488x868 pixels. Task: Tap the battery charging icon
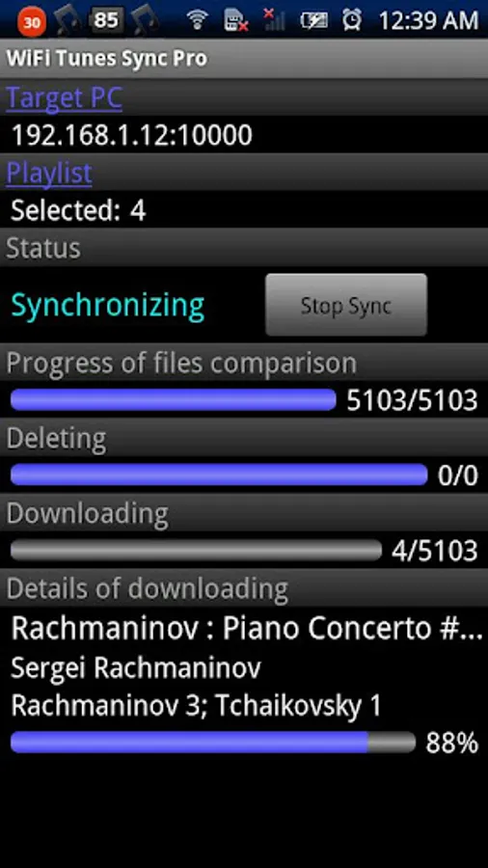click(313, 20)
